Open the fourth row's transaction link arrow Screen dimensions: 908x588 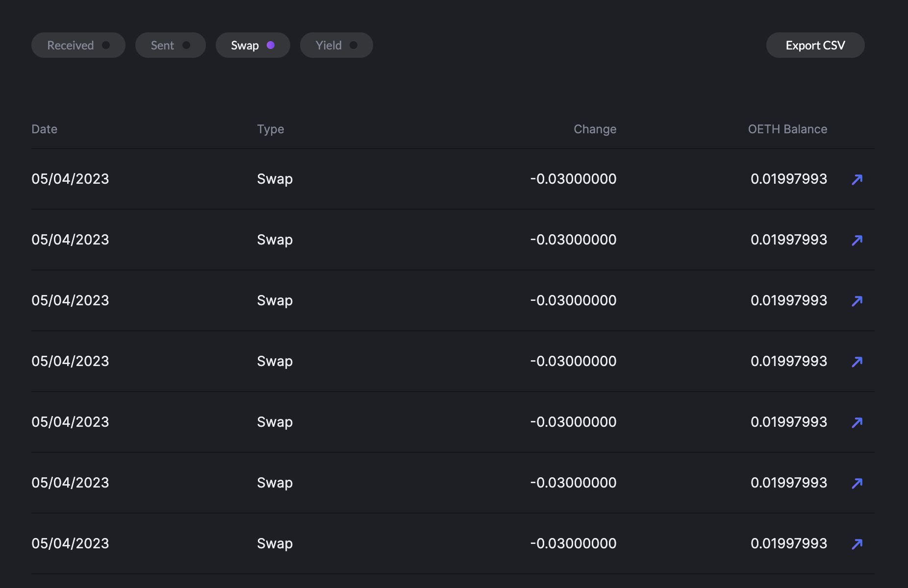tap(857, 362)
